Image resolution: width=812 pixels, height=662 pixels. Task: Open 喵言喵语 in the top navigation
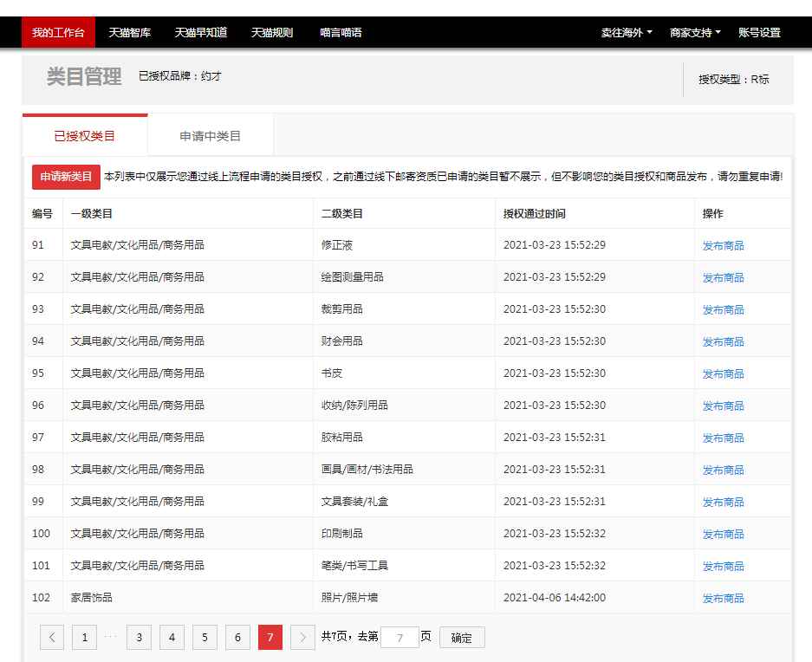click(341, 33)
